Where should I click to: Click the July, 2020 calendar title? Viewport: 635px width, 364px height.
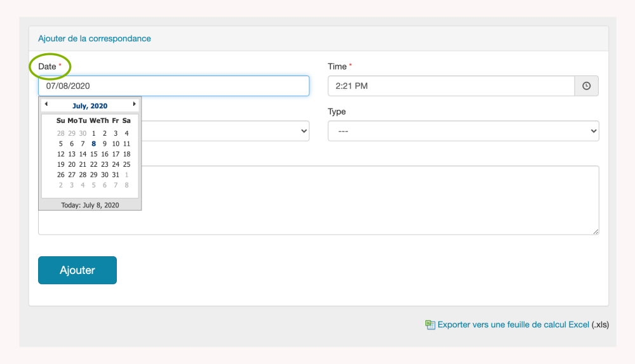click(x=90, y=106)
